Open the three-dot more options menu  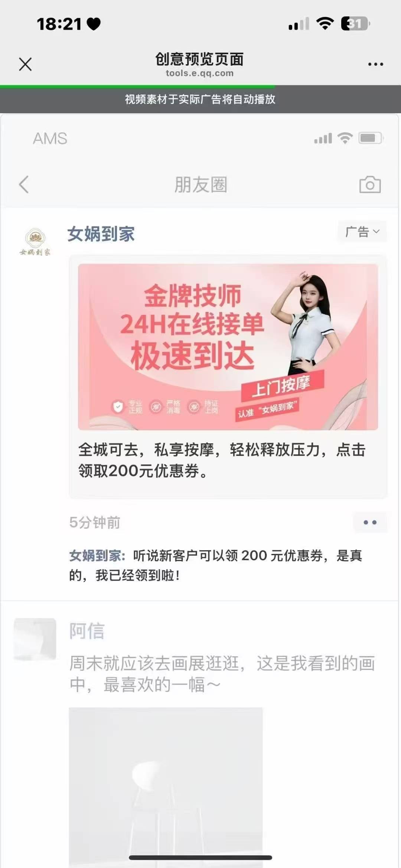pos(375,64)
